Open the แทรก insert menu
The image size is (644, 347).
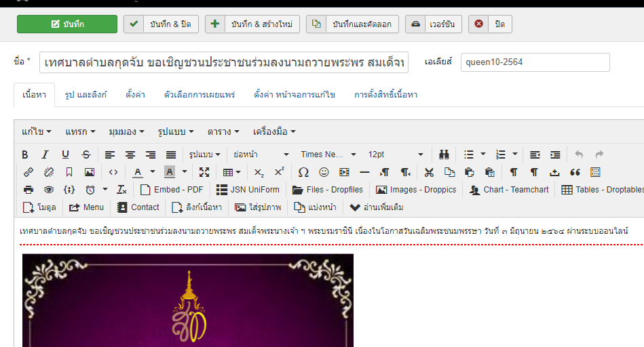[80, 131]
